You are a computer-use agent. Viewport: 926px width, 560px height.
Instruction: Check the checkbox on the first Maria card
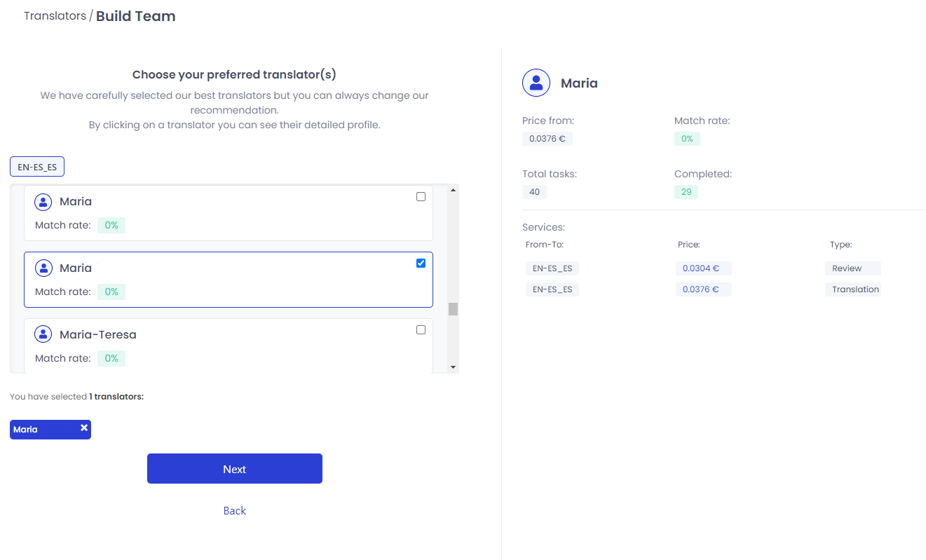(421, 197)
